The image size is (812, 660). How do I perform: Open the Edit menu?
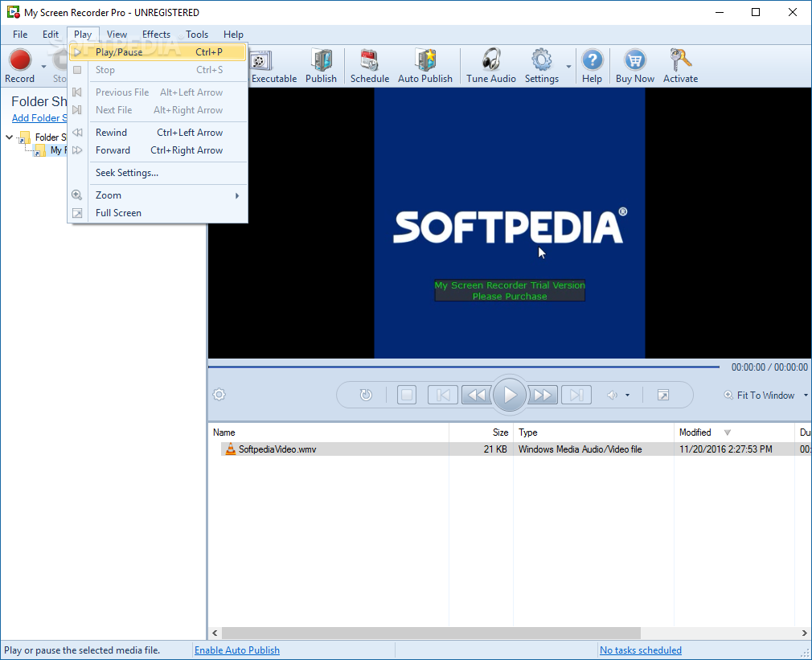coord(50,34)
